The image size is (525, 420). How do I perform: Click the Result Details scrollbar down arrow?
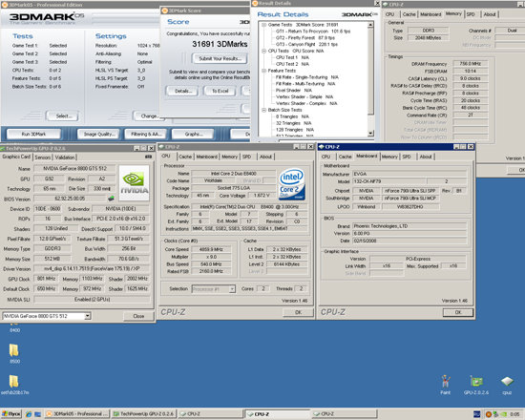370,133
